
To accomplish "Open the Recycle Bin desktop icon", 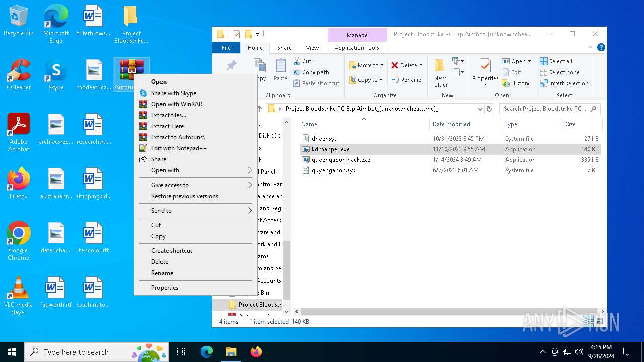I will click(18, 21).
